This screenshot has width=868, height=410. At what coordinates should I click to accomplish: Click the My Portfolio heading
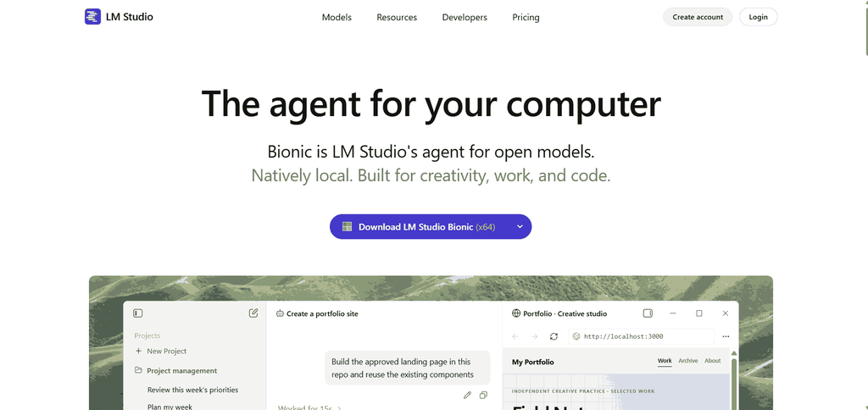532,362
